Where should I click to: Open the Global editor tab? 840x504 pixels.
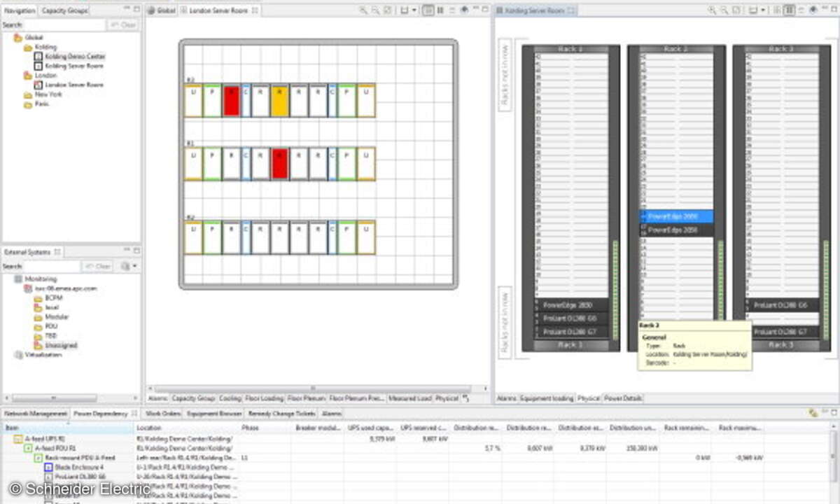163,10
